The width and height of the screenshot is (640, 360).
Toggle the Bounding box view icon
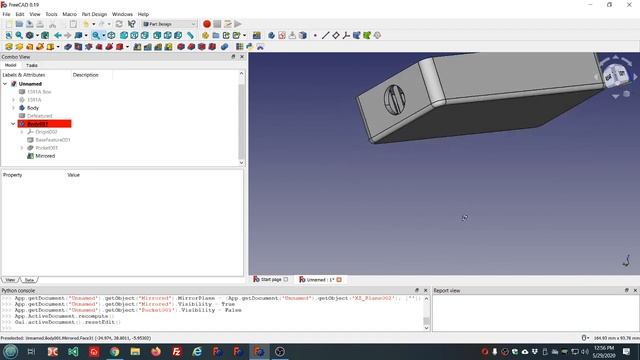click(x=45, y=36)
